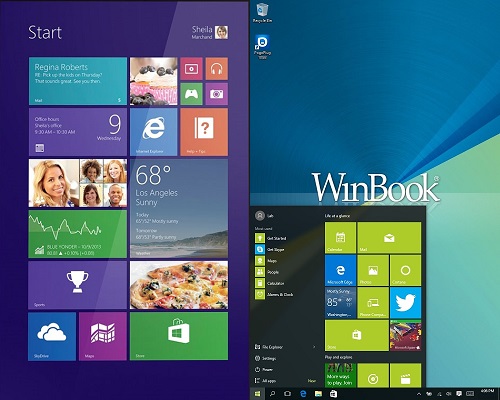Click the Windows Start button on taskbar
Viewport: 500px width, 400px height.
257,394
